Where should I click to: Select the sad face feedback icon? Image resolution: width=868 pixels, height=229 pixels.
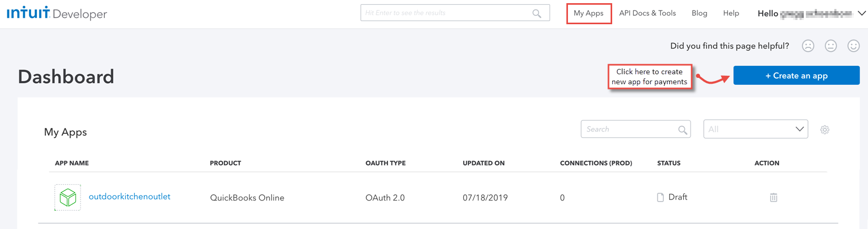click(808, 46)
